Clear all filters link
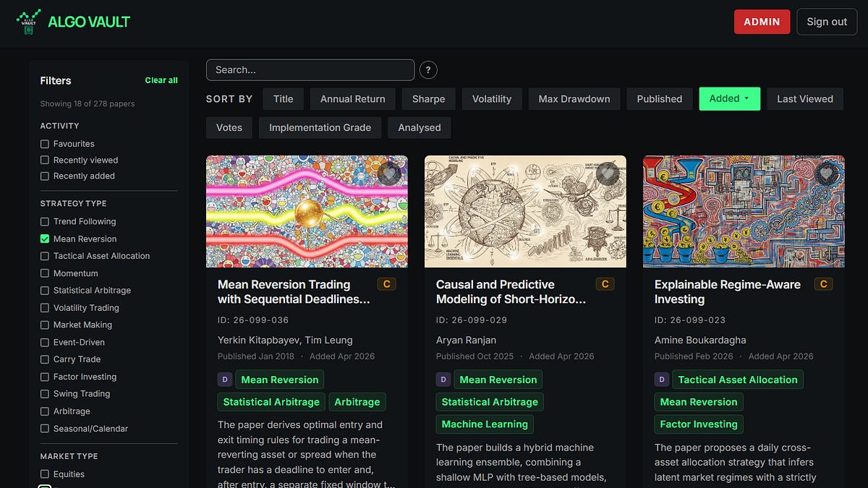This screenshot has width=868, height=488. point(161,80)
